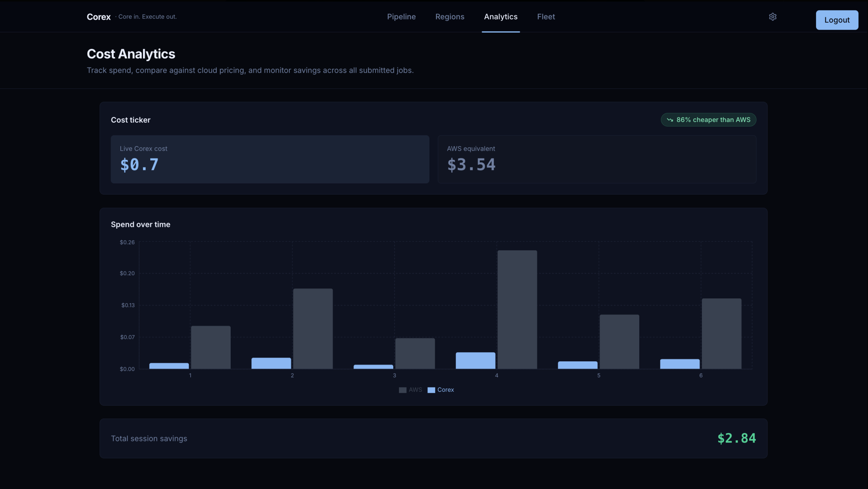The height and width of the screenshot is (489, 868).
Task: Click the Corex bar at period 4
Action: (x=476, y=361)
